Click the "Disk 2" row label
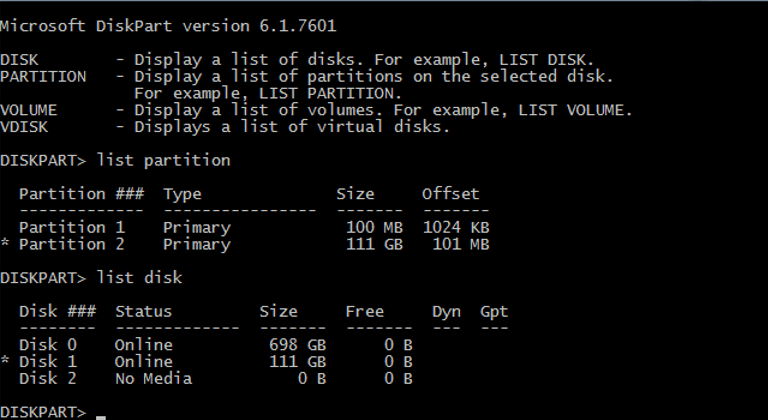This screenshot has width=768, height=420. pyautogui.click(x=48, y=378)
